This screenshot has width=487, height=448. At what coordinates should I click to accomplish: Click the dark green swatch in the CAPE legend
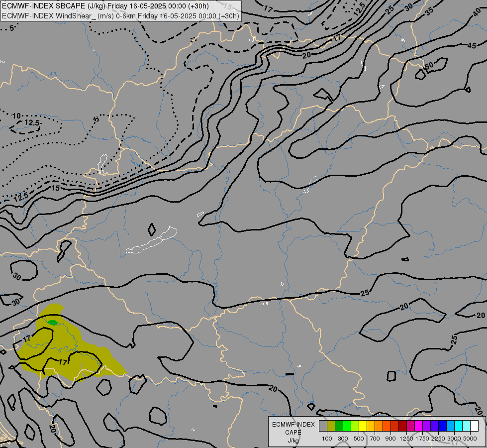339,426
